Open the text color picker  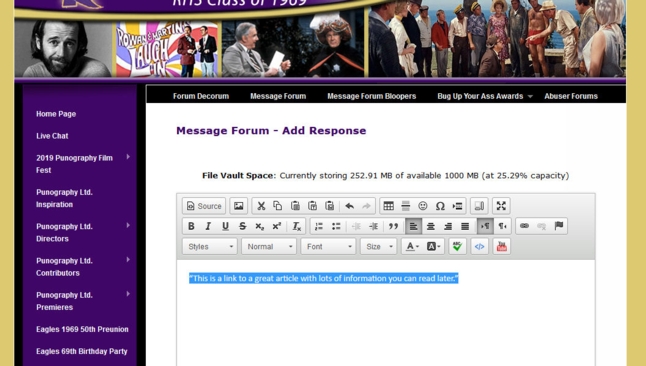tap(412, 246)
